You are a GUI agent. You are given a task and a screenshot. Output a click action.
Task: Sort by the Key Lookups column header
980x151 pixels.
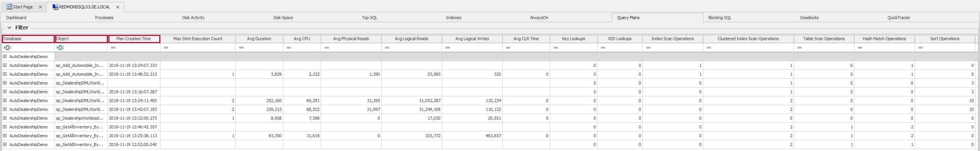[573, 39]
